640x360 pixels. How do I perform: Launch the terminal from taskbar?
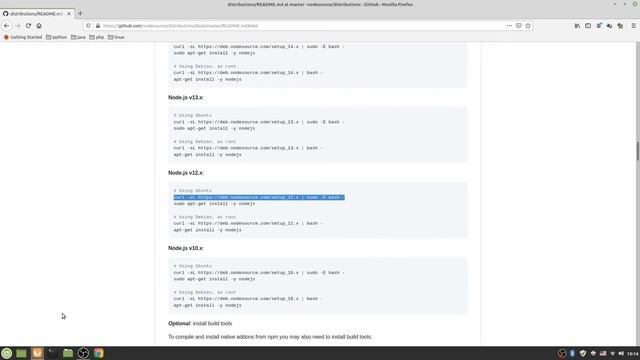[52, 353]
